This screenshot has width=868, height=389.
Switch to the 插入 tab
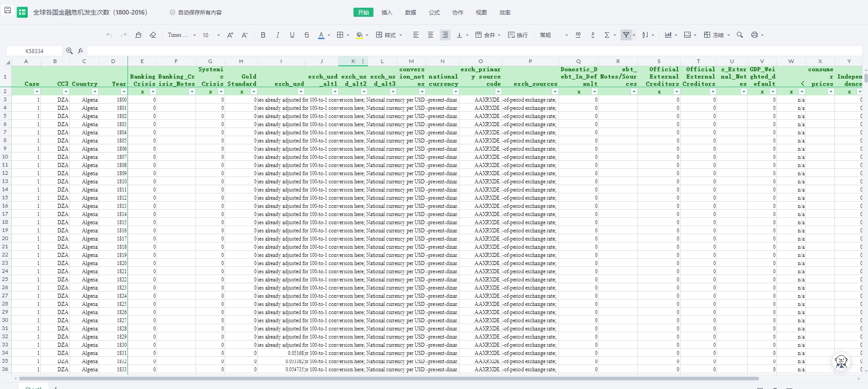pyautogui.click(x=387, y=13)
